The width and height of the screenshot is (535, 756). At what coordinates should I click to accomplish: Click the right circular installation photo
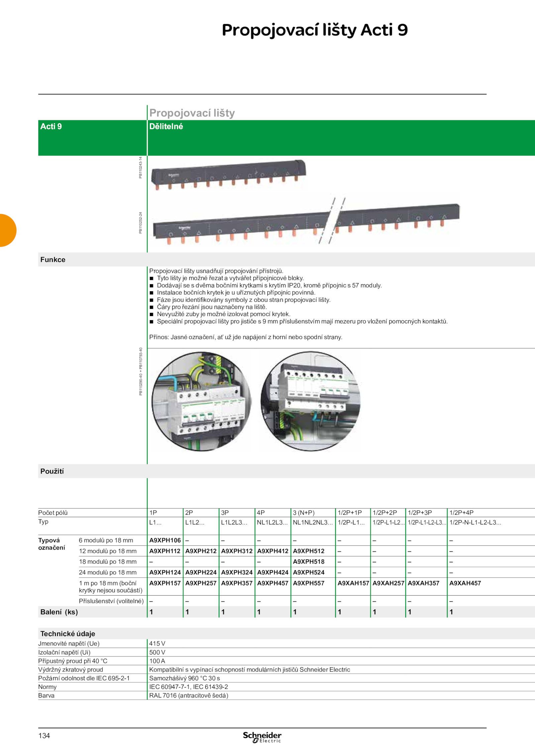(x=311, y=401)
